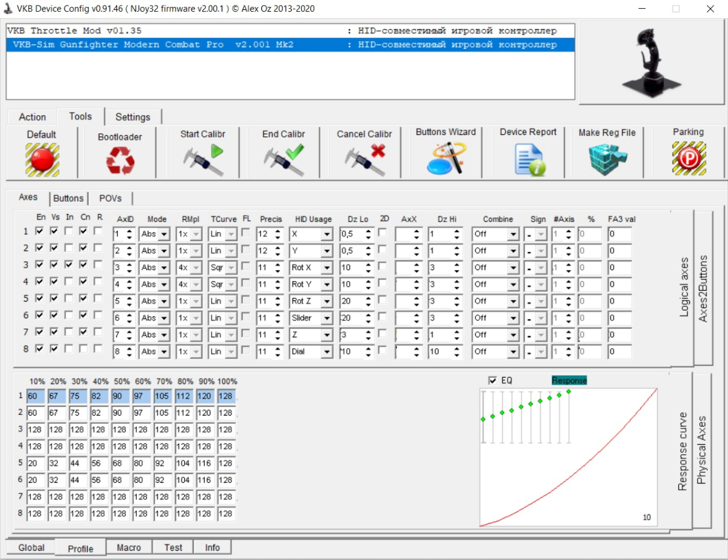Open HID Usage dropdown showing Rot X
This screenshot has width=728, height=560.
[327, 268]
